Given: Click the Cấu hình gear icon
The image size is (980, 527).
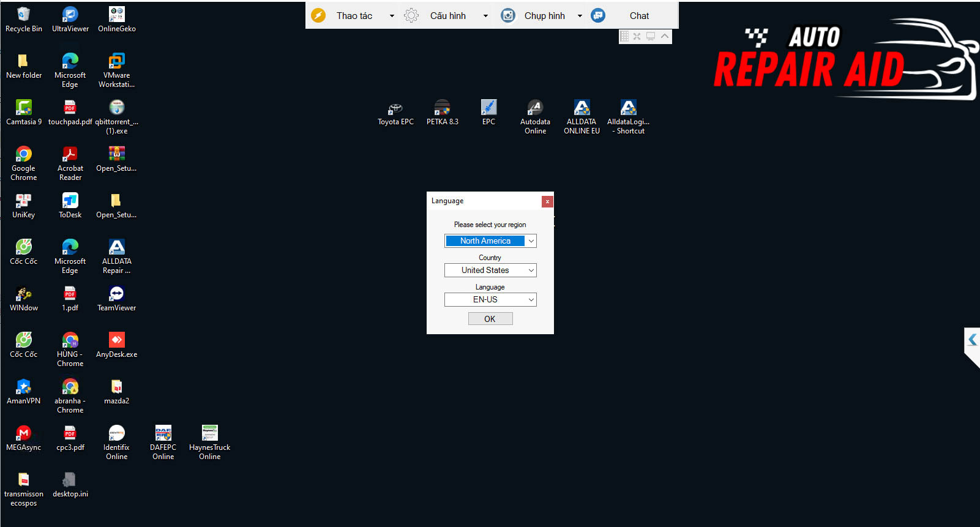Looking at the screenshot, I should point(411,15).
